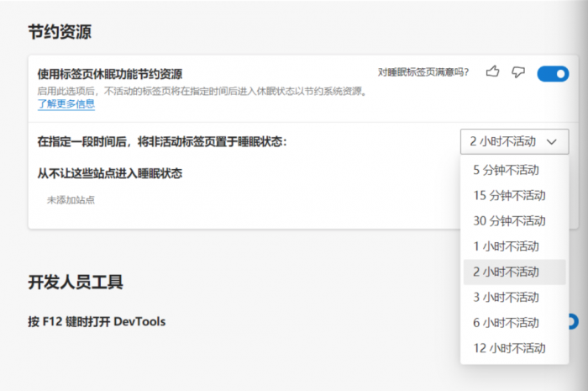Collapse the 2 小时不活动 dropdown box
Viewport: 588px width, 391px height.
pyautogui.click(x=514, y=141)
